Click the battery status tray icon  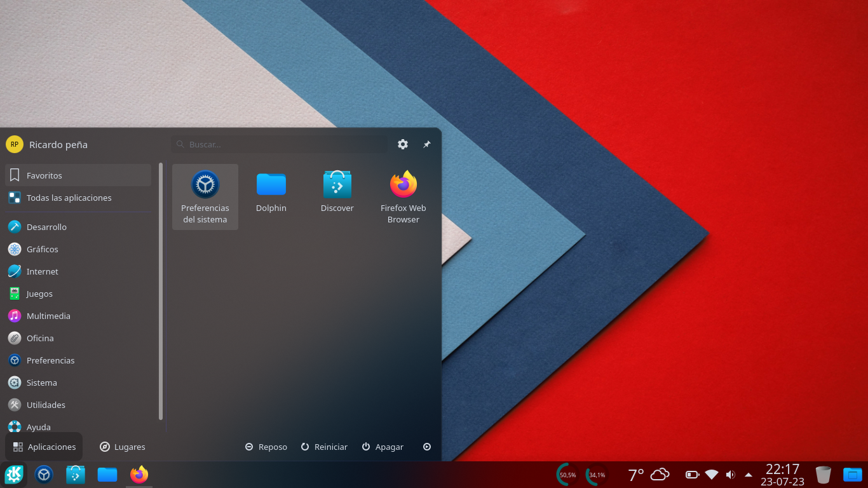692,475
